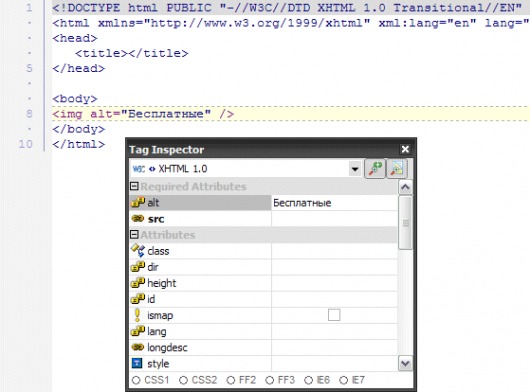This screenshot has width=530, height=392.
Task: Click the <body> opening tag line
Action: [x=75, y=99]
